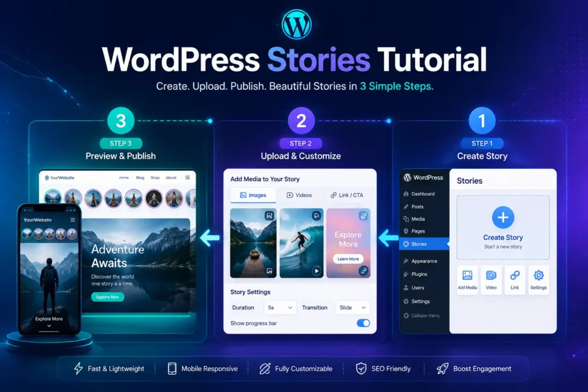Expand the Explore More chevron on phone
Image resolution: width=588 pixels, height=392 pixels.
(x=49, y=326)
